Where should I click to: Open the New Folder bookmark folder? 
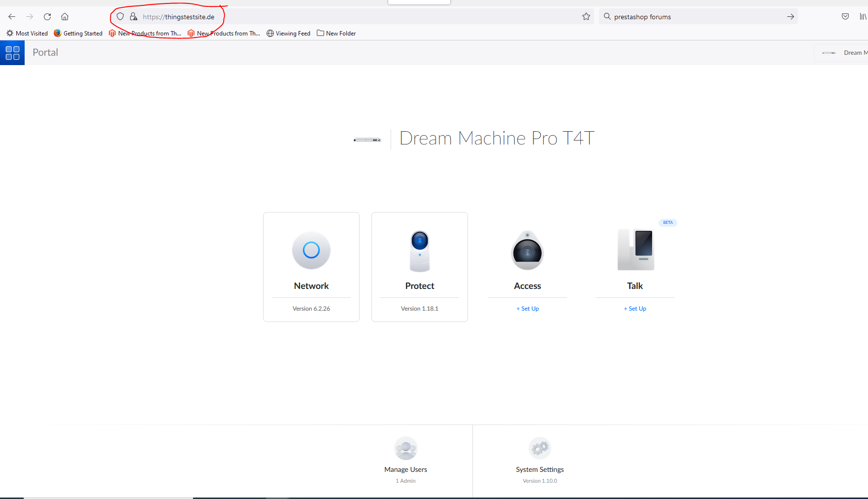(x=336, y=34)
